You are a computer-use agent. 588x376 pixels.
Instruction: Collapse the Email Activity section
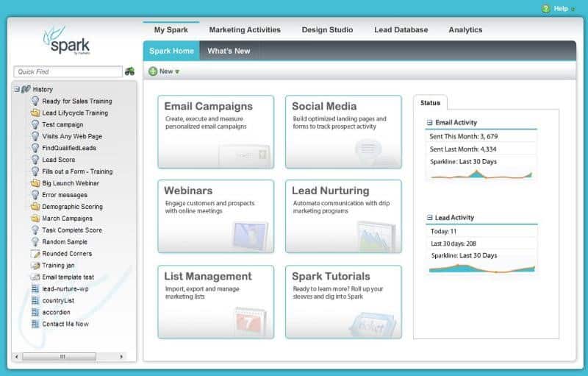[x=430, y=122]
